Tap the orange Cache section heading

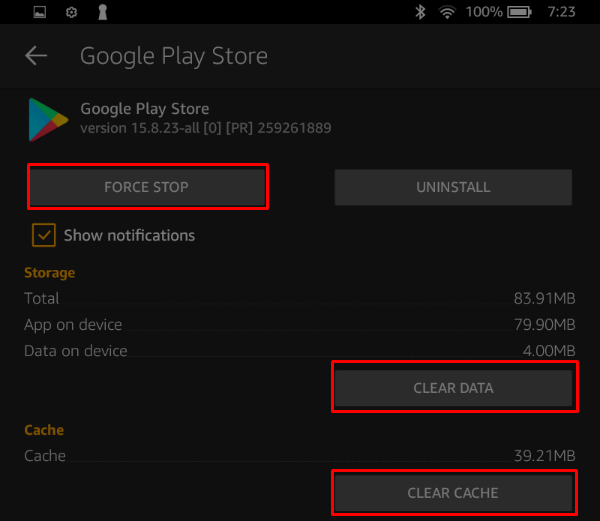click(x=44, y=430)
